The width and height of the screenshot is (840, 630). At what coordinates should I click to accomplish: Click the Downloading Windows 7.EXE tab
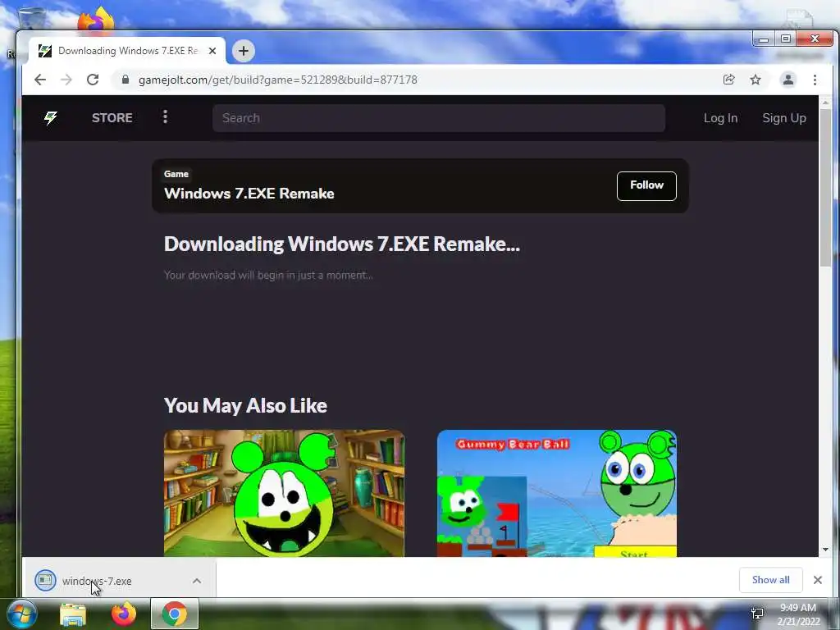[x=126, y=51]
